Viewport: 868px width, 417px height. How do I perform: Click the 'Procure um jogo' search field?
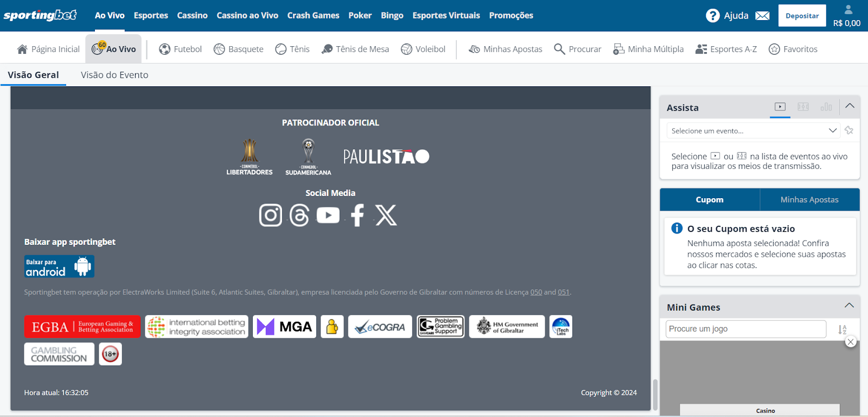pyautogui.click(x=746, y=329)
